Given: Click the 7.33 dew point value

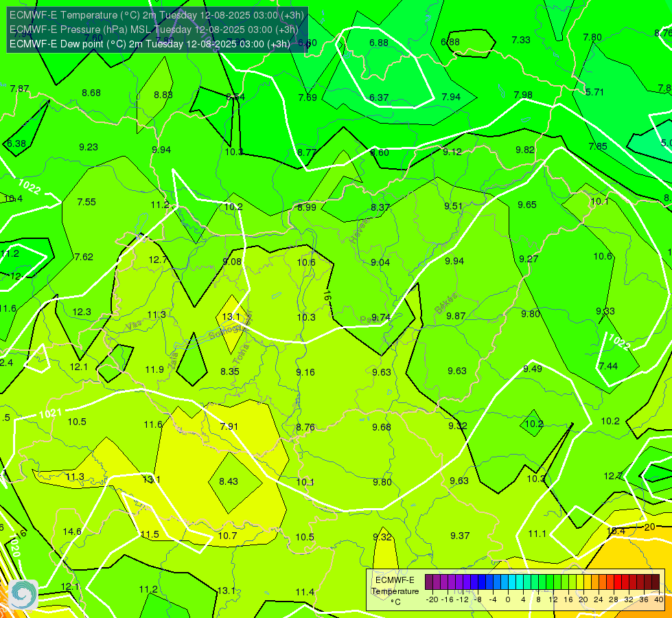Looking at the screenshot, I should click(521, 40).
